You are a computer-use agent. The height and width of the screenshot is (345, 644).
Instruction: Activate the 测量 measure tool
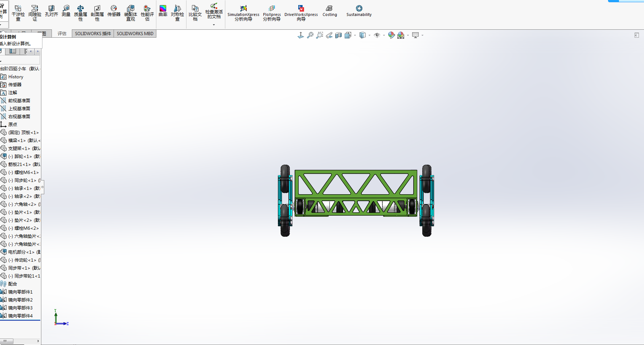pos(66,11)
